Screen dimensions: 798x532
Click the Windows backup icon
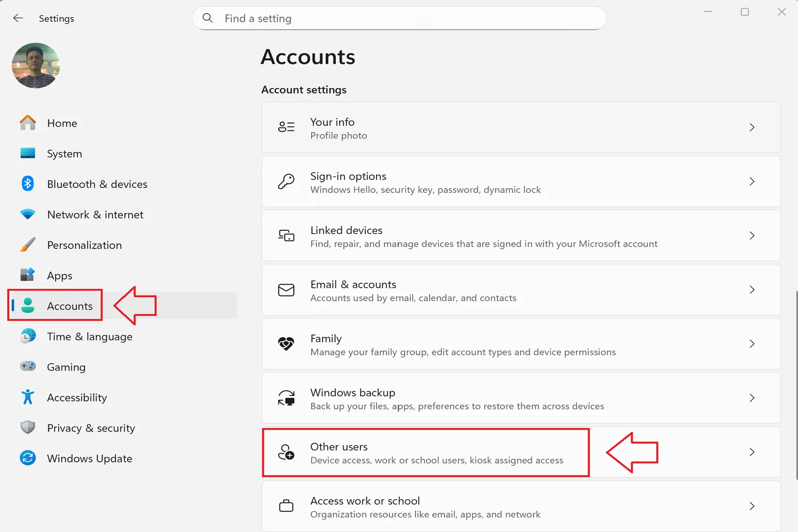[x=286, y=398]
